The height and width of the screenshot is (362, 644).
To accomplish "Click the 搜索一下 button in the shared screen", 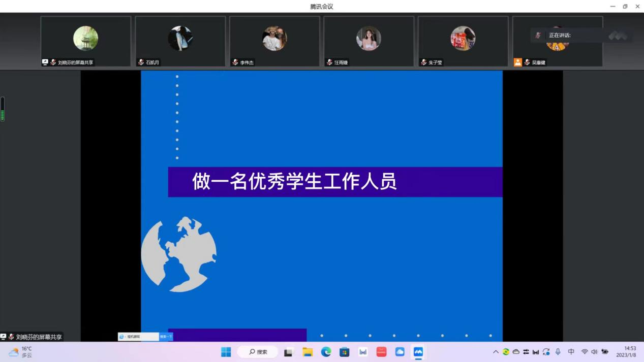I will 166,337.
